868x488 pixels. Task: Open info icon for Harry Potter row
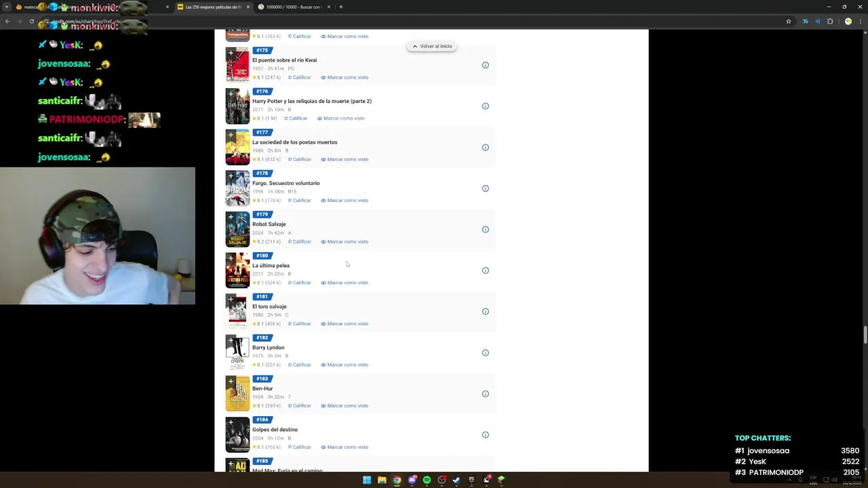pyautogui.click(x=486, y=106)
